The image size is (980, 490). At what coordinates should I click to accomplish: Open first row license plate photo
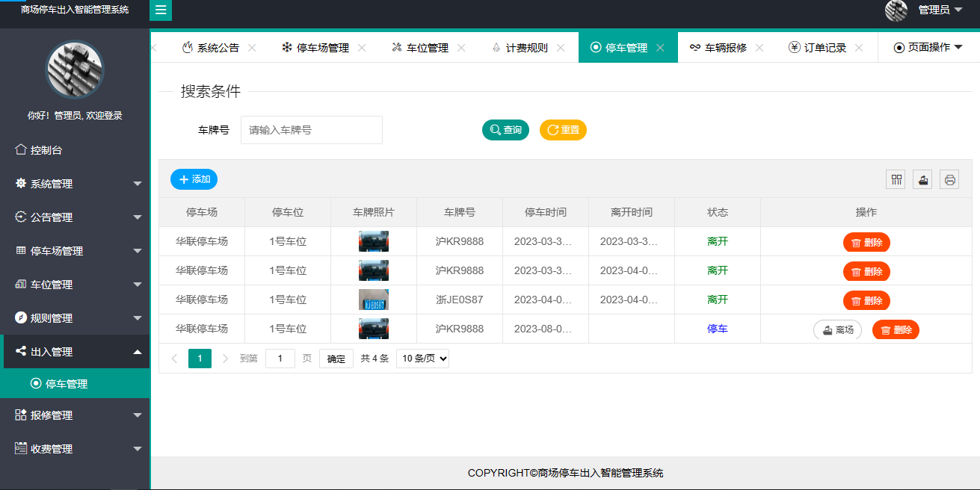374,241
